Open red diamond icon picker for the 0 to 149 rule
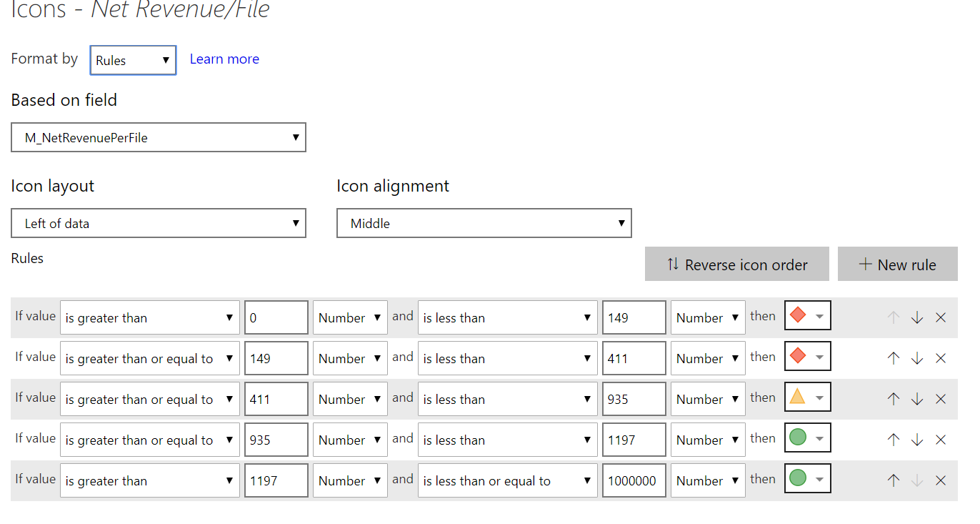Image resolution: width=980 pixels, height=524 pixels. pyautogui.click(x=808, y=315)
